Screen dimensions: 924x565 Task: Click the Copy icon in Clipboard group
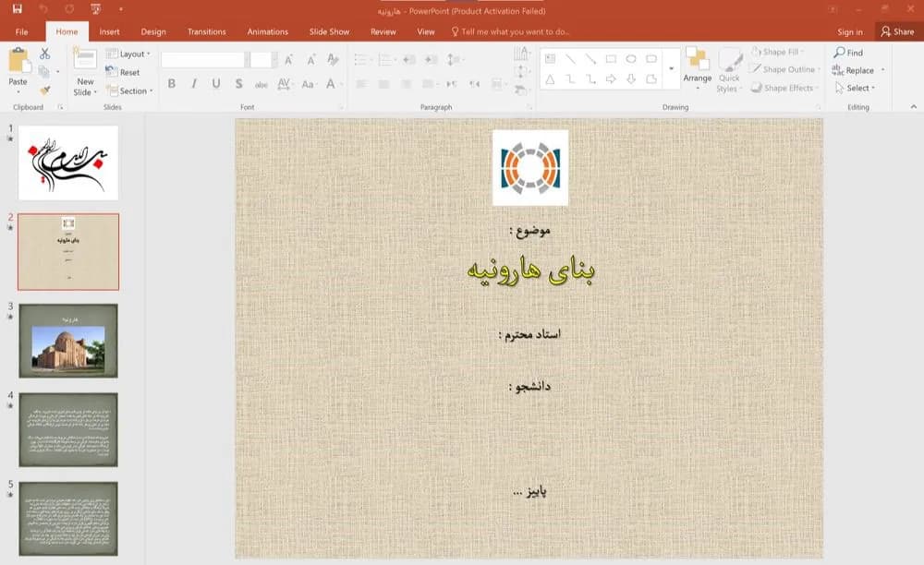click(43, 72)
